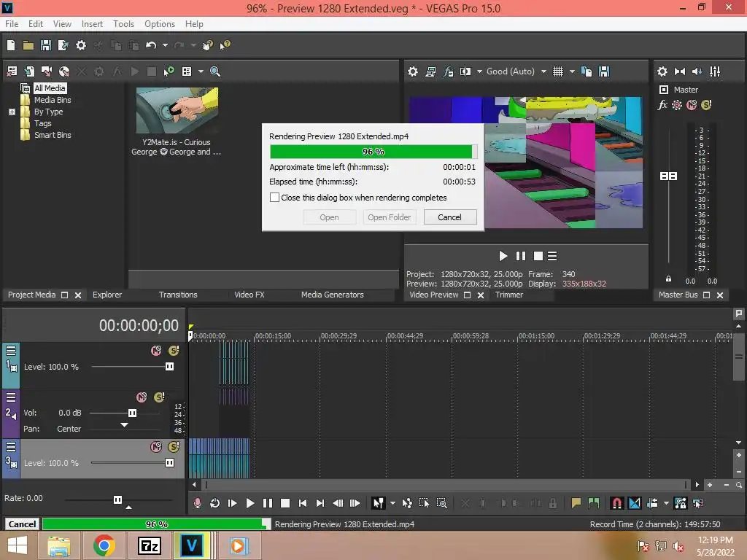Open the Good (Auto) preview quality dropdown
The height and width of the screenshot is (560, 747).
coord(543,71)
